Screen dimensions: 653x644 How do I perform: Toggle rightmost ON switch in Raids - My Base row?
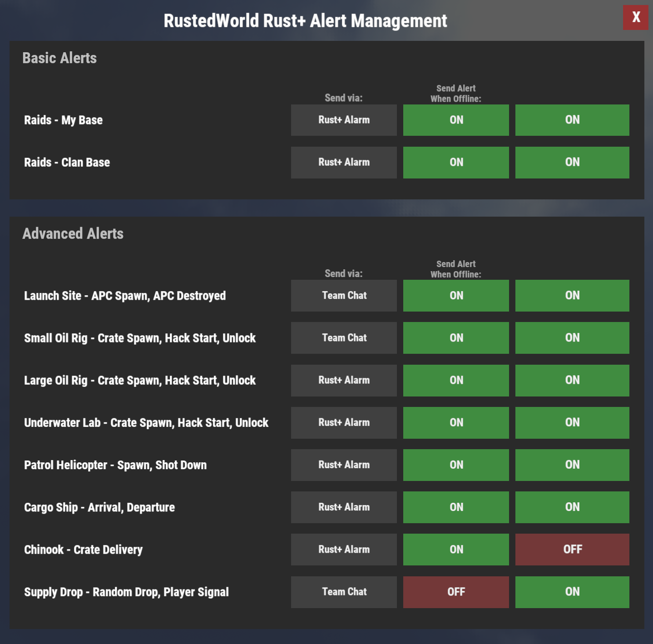point(572,120)
